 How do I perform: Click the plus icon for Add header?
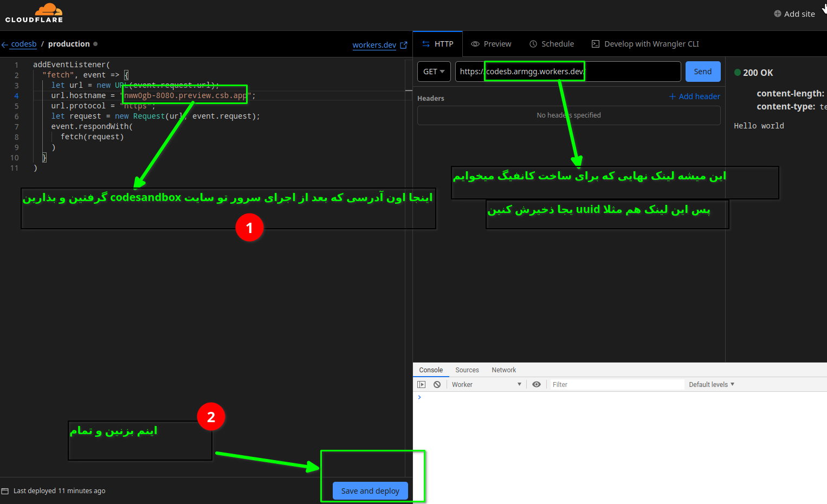(673, 96)
